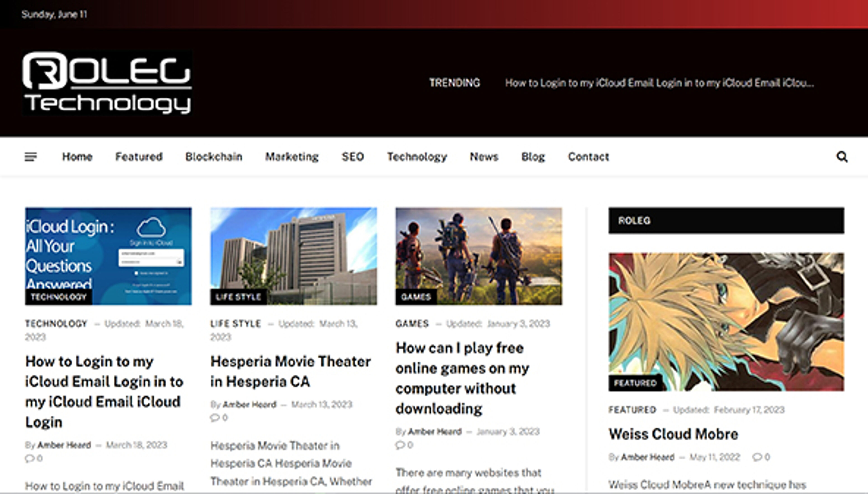Open Hesperia Movie Theater article title
This screenshot has width=868, height=494.
[290, 371]
